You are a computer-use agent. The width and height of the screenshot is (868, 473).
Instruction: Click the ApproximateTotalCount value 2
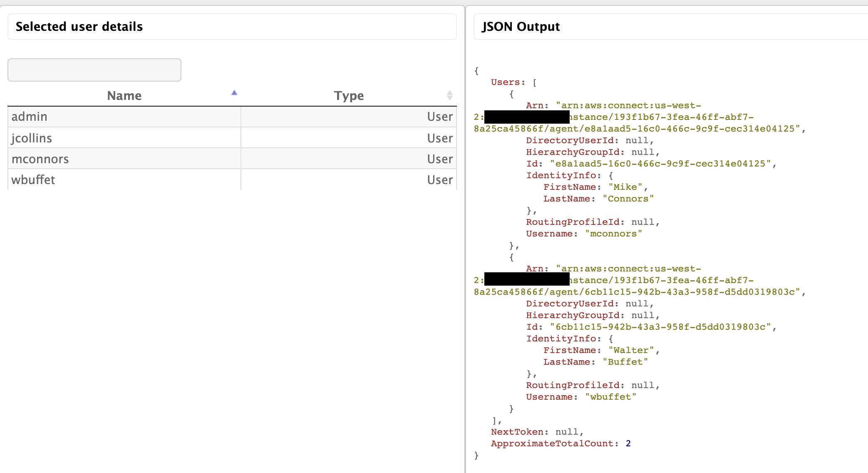(x=628, y=443)
